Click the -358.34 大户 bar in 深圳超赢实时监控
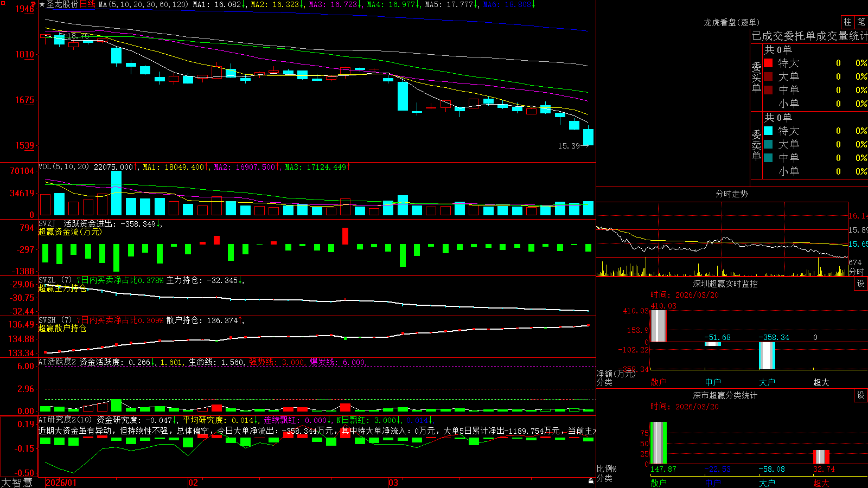Screen dimensions: 868x488 pos(767,356)
